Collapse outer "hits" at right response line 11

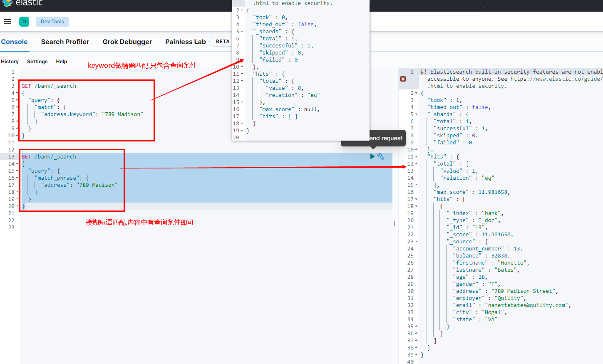tap(417, 157)
